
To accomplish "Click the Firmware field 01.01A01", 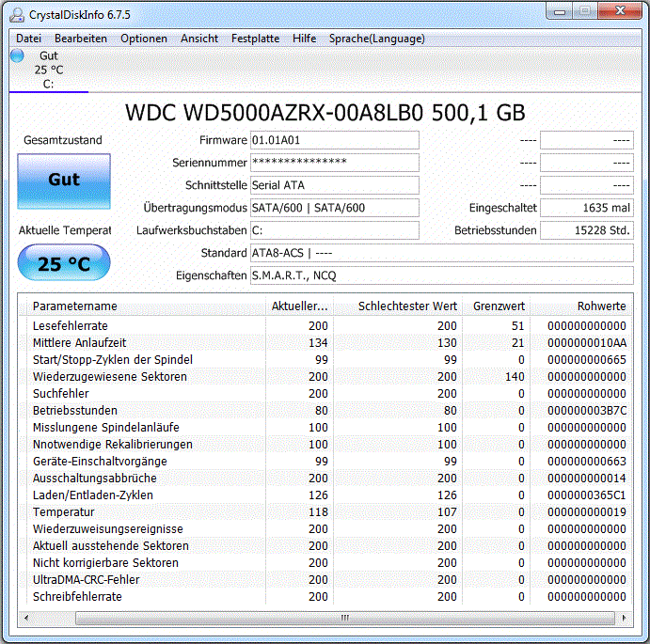I will pyautogui.click(x=335, y=140).
